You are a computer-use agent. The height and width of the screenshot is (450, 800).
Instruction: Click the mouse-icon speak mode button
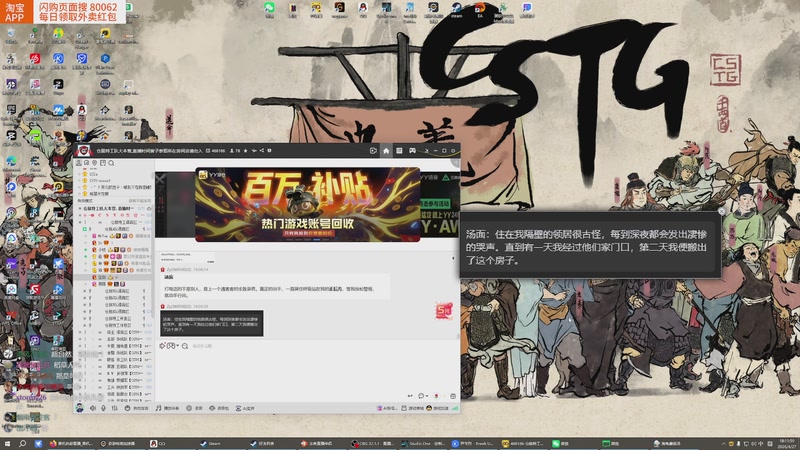137,408
